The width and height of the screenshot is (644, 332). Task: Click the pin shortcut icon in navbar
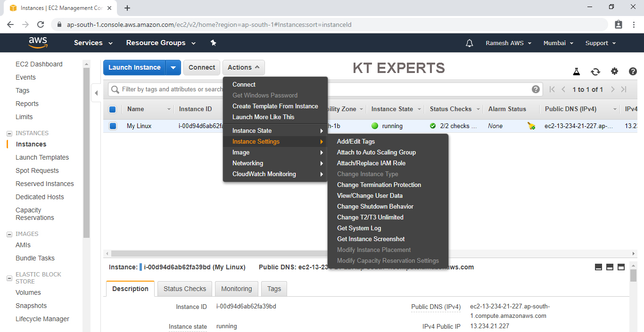[213, 43]
